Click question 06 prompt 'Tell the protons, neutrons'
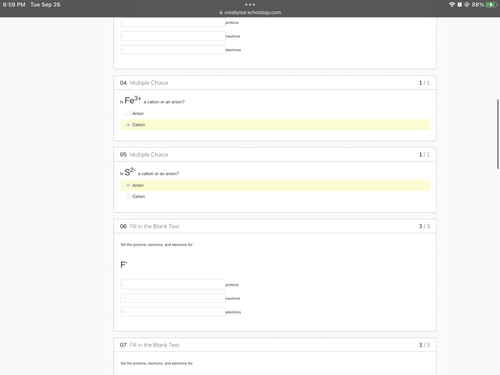 [x=156, y=245]
